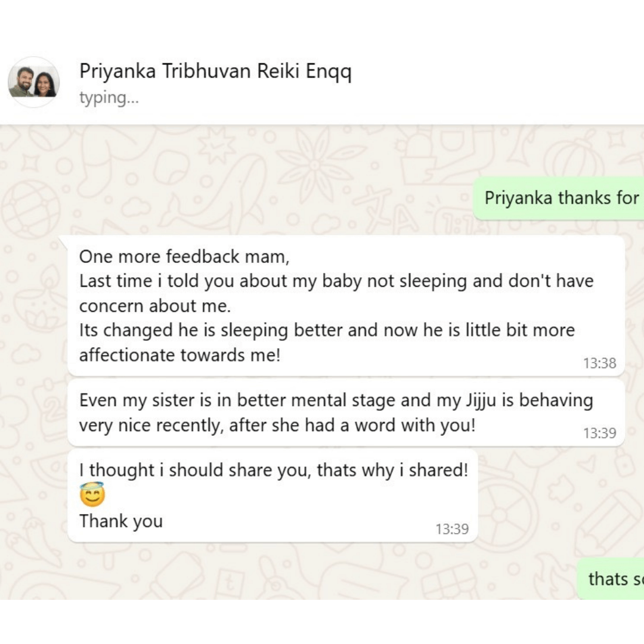Click the 13:39 timestamp on the sister message
The height and width of the screenshot is (644, 644).
coord(599,433)
